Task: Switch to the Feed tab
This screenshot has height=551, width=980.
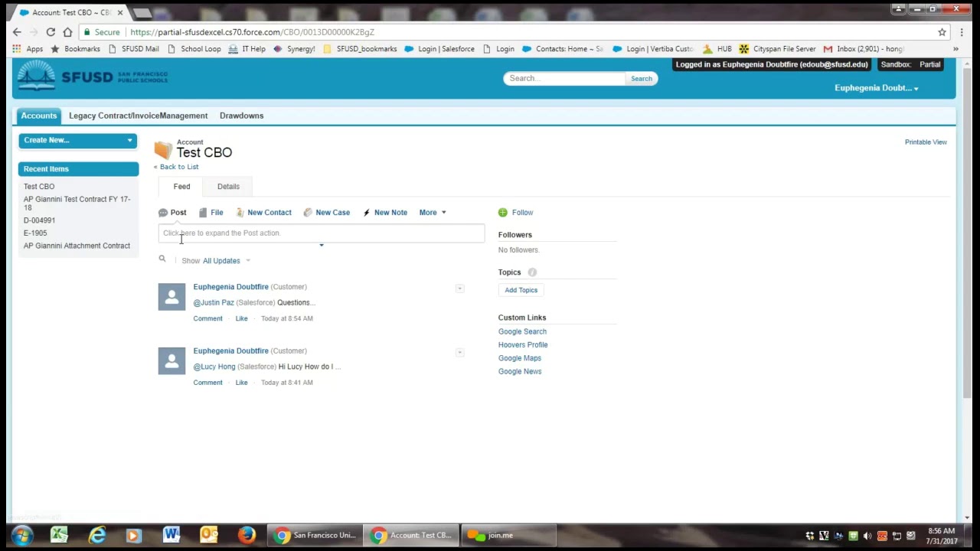Action: (181, 187)
